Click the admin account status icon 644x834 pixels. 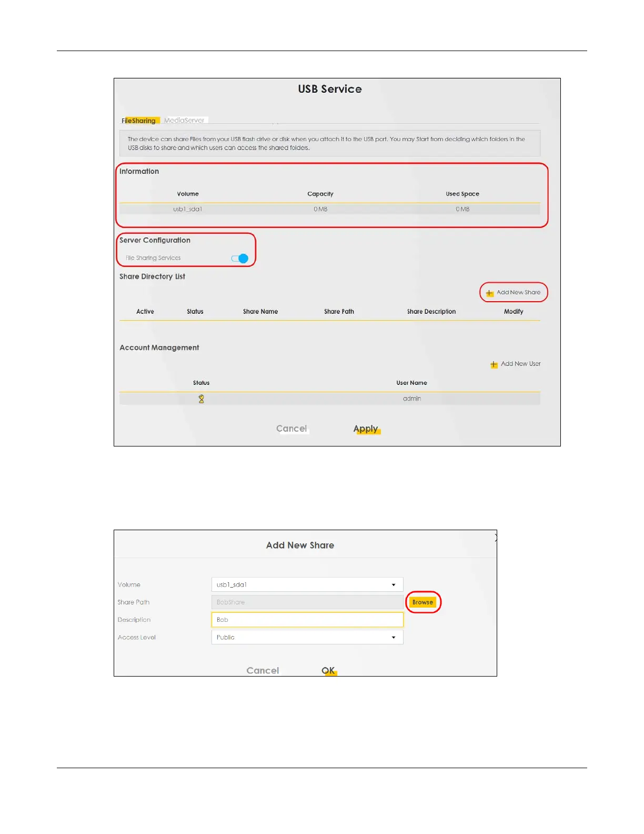(202, 399)
